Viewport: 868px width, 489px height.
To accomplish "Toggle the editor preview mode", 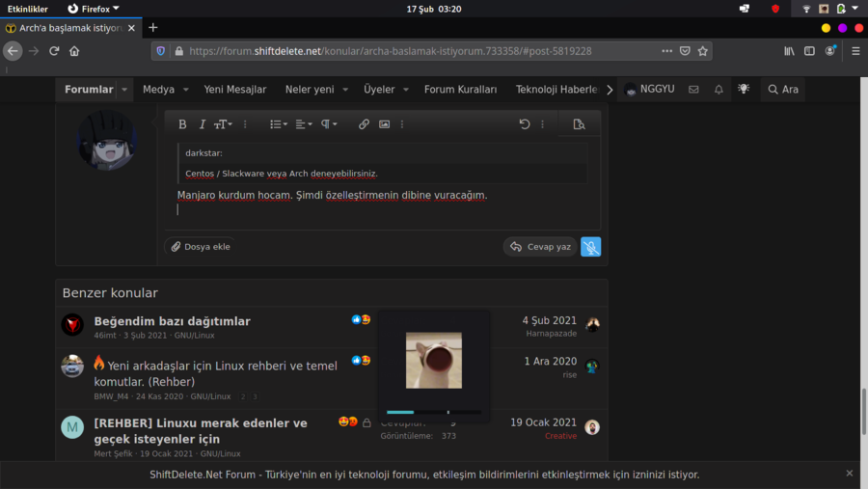I will tap(579, 124).
